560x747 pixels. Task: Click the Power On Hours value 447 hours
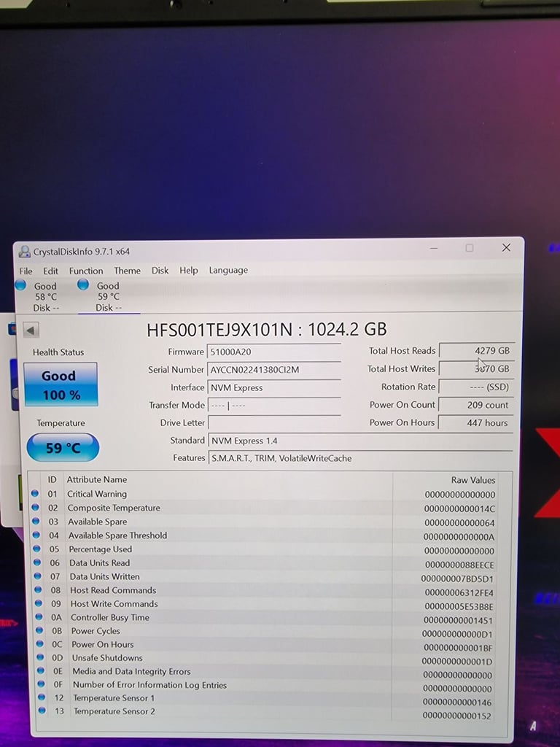pyautogui.click(x=475, y=422)
